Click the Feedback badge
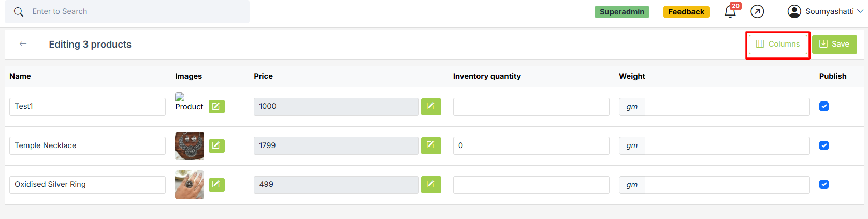This screenshot has width=868, height=219. pos(686,12)
